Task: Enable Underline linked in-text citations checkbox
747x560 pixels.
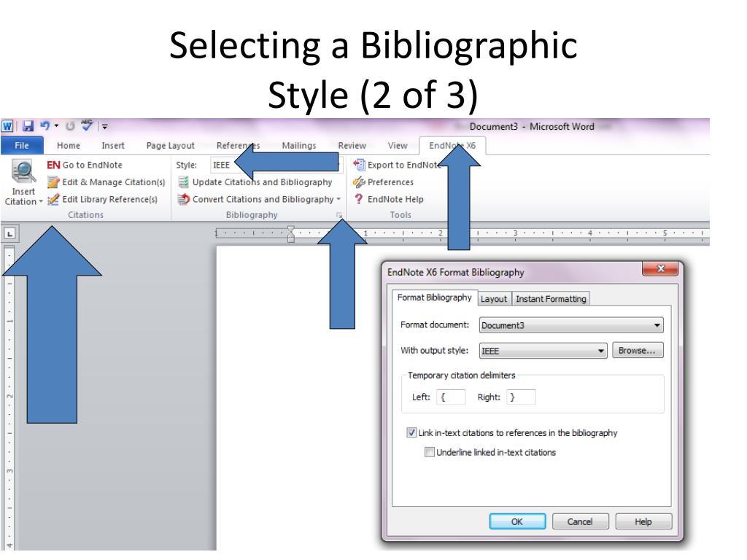Action: 429,452
